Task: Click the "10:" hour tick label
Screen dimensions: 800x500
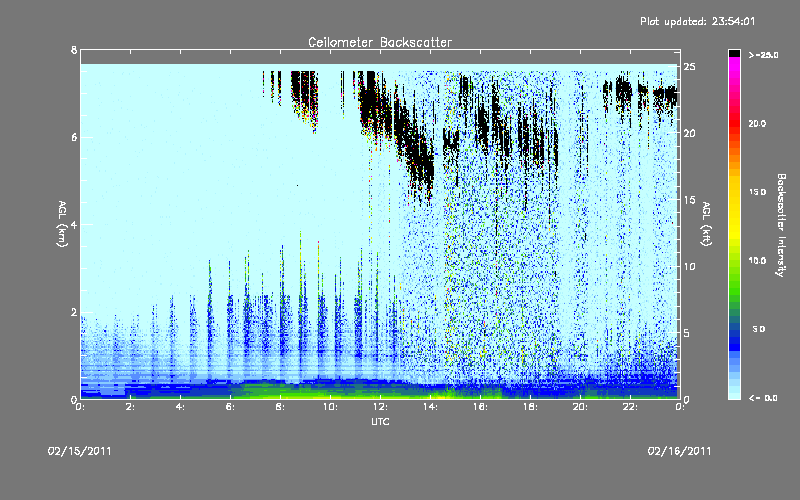Action: (x=331, y=407)
